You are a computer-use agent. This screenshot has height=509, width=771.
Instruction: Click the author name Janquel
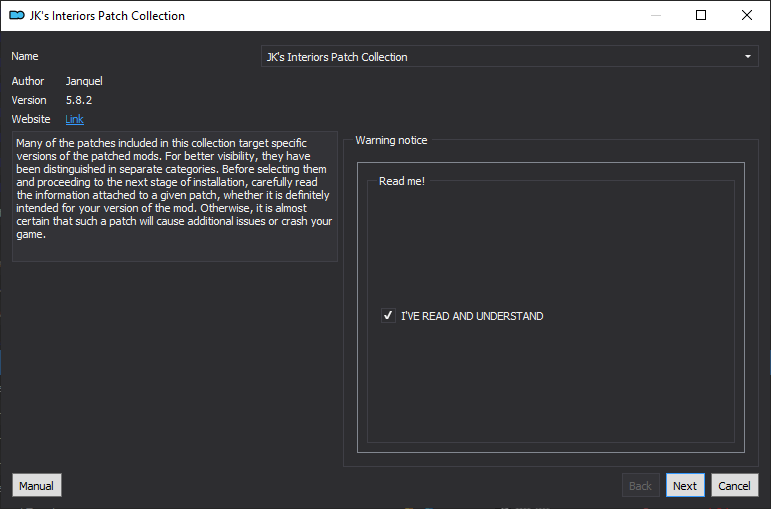(x=84, y=81)
